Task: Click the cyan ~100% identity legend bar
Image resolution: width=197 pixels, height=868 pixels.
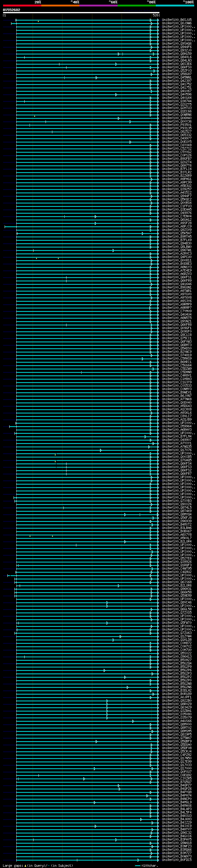Action: click(175, 6)
